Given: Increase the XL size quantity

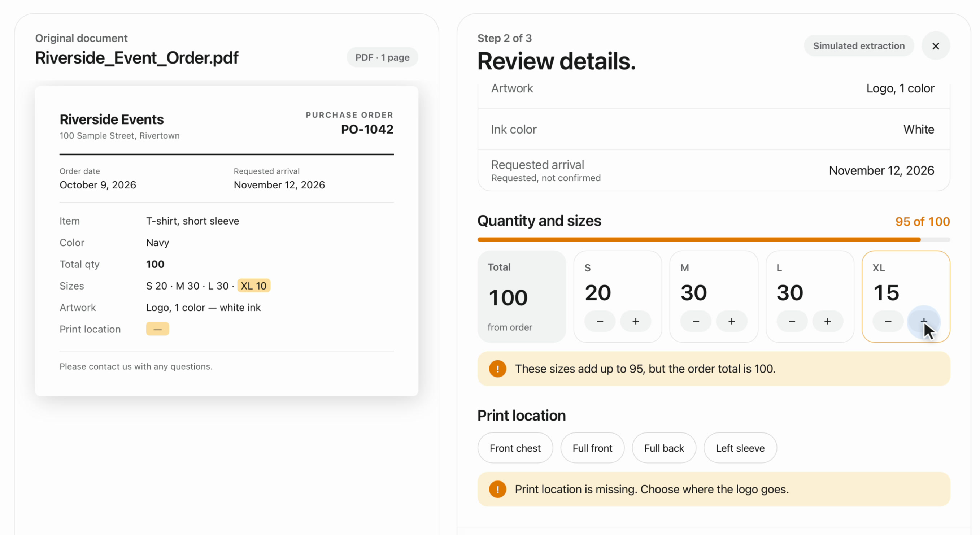Looking at the screenshot, I should coord(924,321).
